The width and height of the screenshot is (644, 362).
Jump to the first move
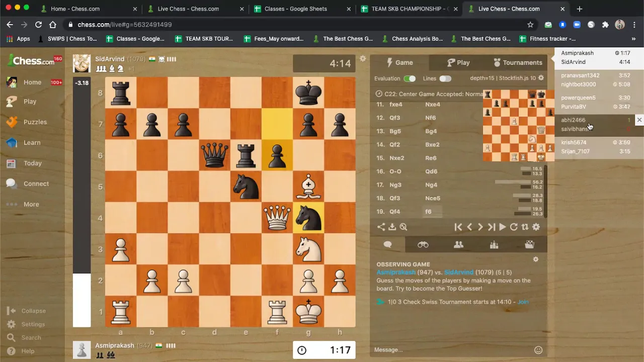(458, 227)
